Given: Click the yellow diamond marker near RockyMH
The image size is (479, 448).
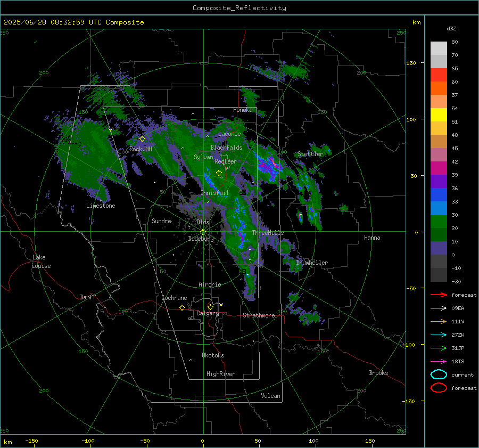Looking at the screenshot, I should coord(142,139).
